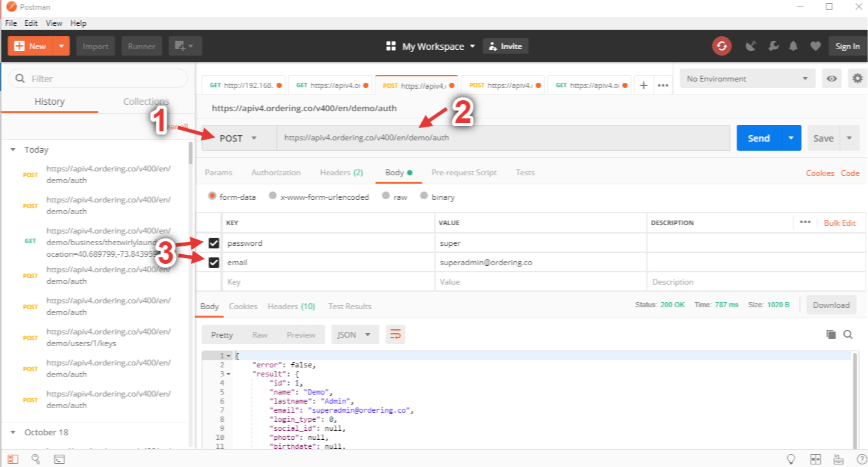Collapse the Today history group
Image resolution: width=868 pixels, height=467 pixels.
pos(13,149)
